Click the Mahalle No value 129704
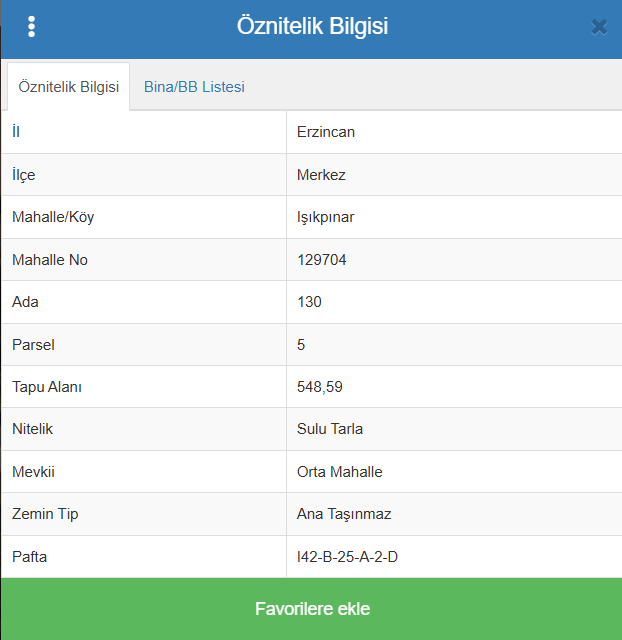The image size is (622, 640). [x=322, y=260]
